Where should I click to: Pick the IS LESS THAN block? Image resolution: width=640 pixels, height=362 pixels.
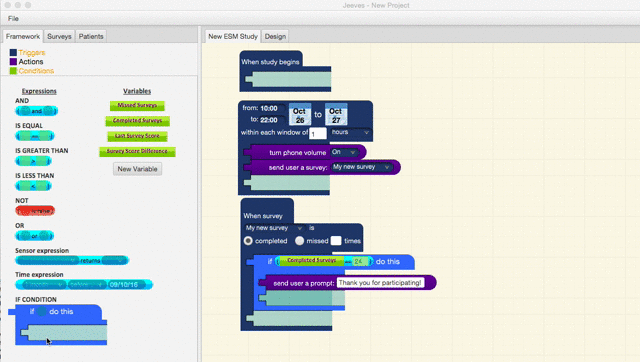[x=33, y=186]
